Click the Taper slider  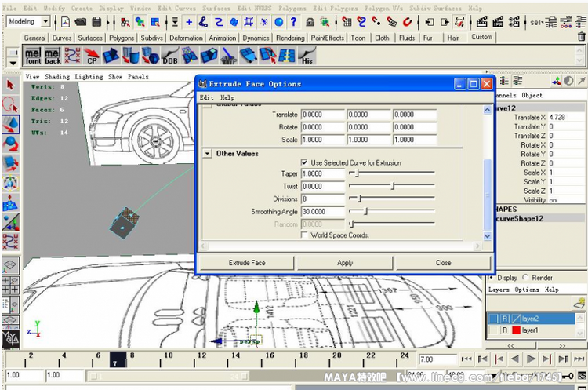[x=391, y=173]
